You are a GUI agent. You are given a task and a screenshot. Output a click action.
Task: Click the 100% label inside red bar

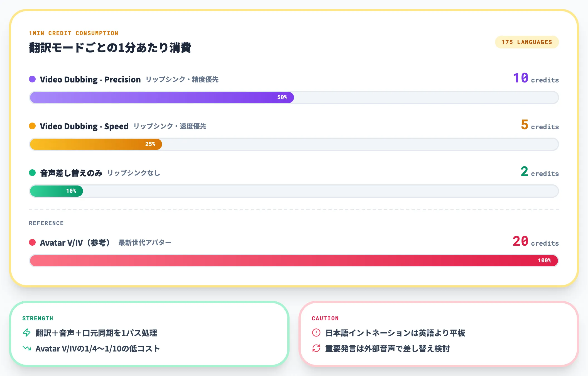click(x=545, y=260)
